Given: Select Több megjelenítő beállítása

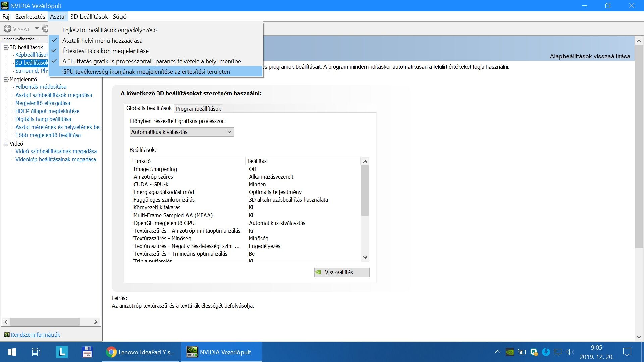Looking at the screenshot, I should 48,135.
